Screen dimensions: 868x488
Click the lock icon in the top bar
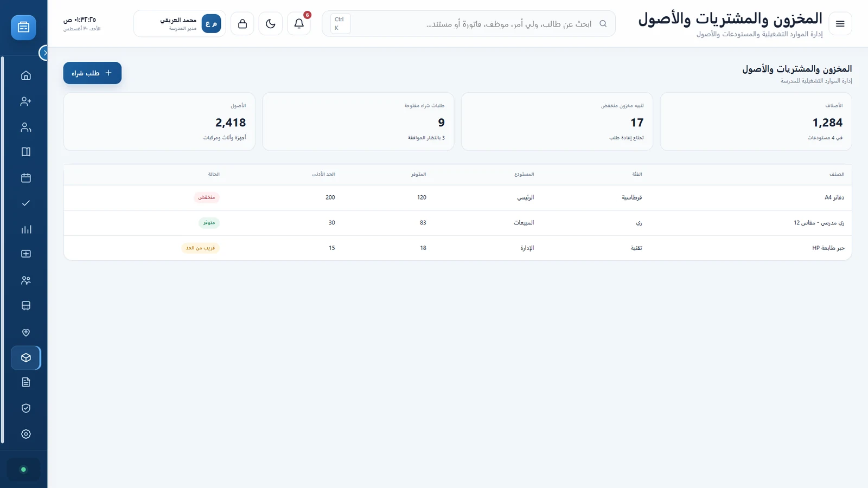click(242, 24)
